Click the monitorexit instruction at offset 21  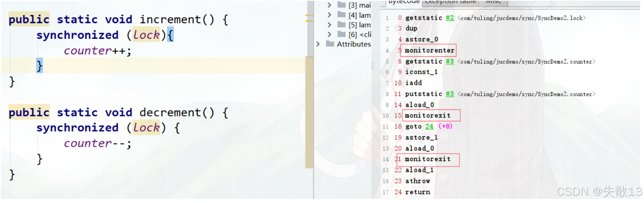(x=428, y=159)
